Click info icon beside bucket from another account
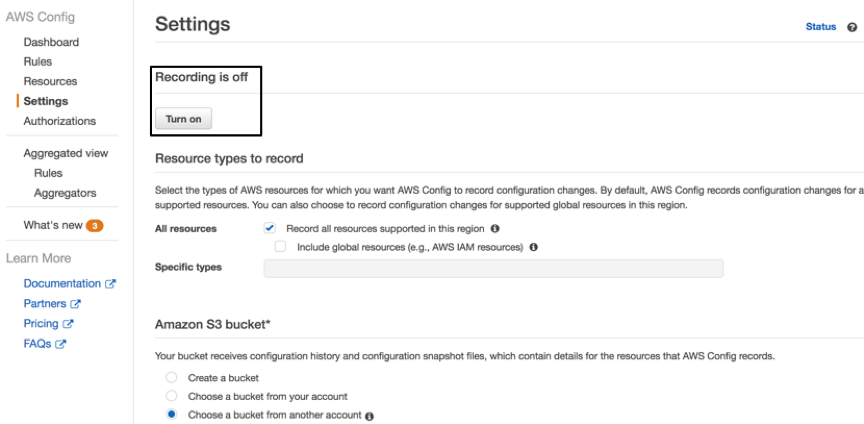 point(370,416)
